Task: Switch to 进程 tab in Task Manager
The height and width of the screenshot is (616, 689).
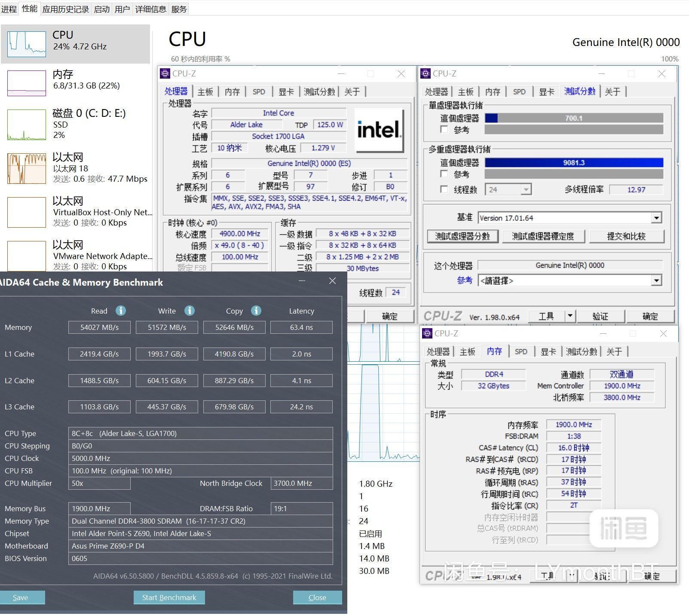Action: click(x=9, y=9)
